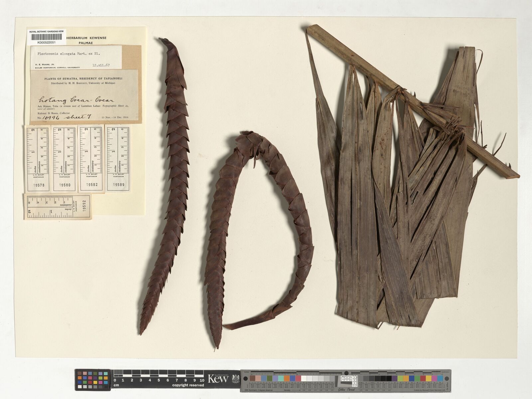Click the Herbarium Kewense Palmae heading
Viewport: 532px width, 399px height.
pos(88,40)
